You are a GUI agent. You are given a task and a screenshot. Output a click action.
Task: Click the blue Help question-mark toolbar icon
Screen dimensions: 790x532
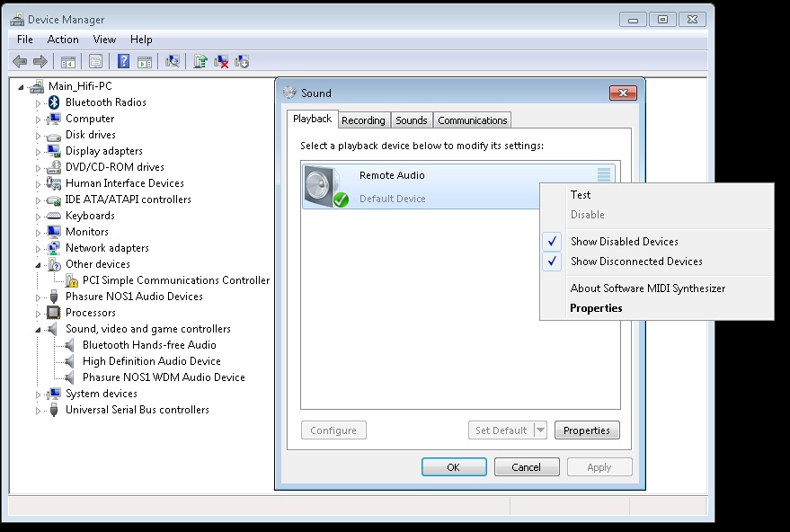[123, 61]
